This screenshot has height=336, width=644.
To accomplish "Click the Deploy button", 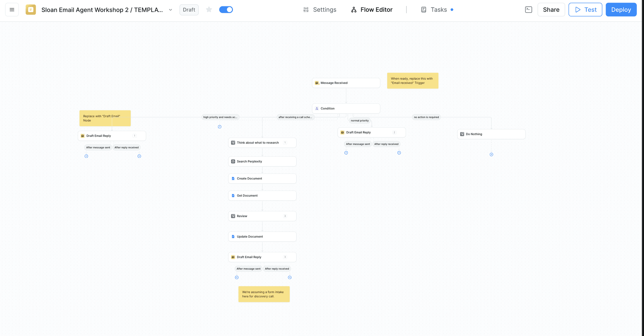I will (x=621, y=10).
